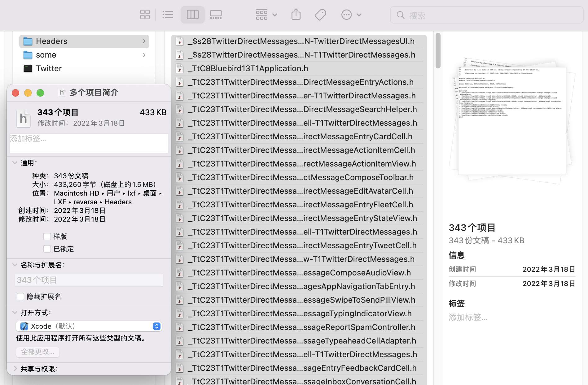Select file ending DirectMessageEntryActions.h
This screenshot has width=588, height=385.
pyautogui.click(x=299, y=82)
